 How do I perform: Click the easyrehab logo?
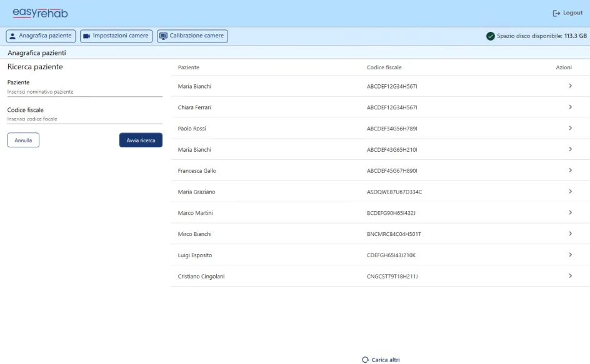pos(40,13)
